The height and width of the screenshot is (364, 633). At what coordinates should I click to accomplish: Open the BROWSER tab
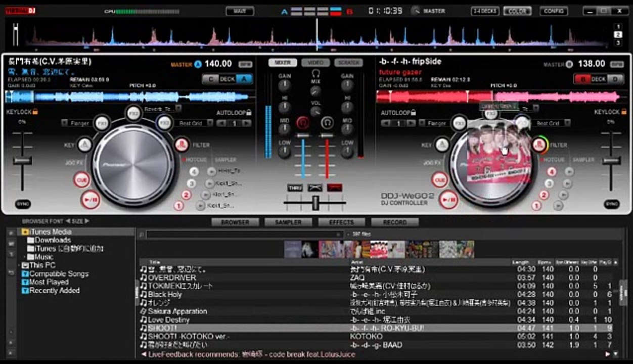coord(235,222)
